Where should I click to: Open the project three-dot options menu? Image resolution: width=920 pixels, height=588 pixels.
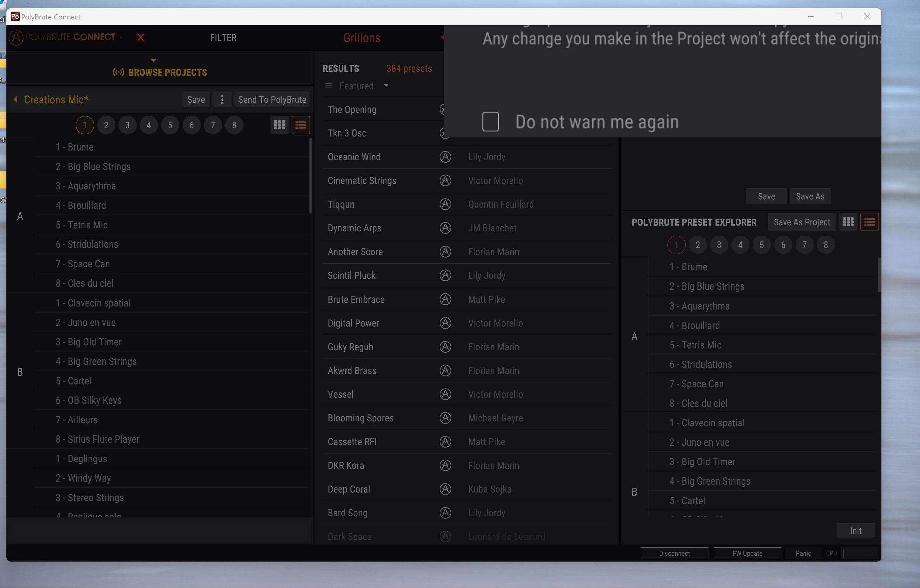(x=222, y=100)
